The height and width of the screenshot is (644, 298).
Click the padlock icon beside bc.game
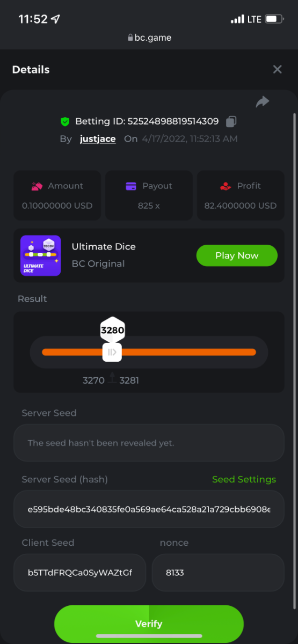click(x=130, y=38)
